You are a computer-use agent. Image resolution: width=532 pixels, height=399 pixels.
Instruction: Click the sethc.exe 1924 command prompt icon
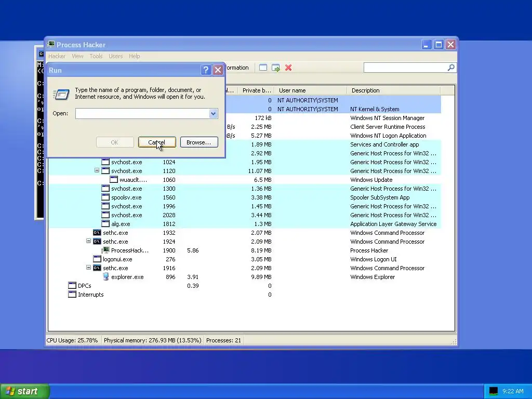pyautogui.click(x=97, y=242)
